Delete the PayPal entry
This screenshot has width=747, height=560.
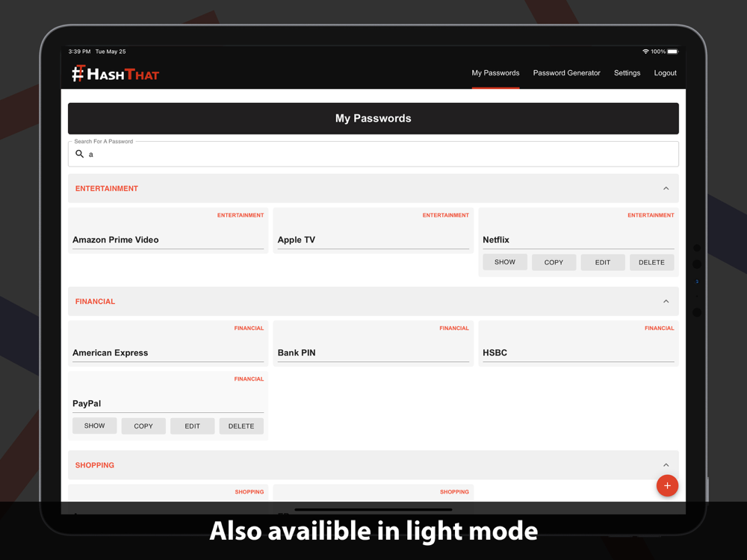click(x=241, y=426)
